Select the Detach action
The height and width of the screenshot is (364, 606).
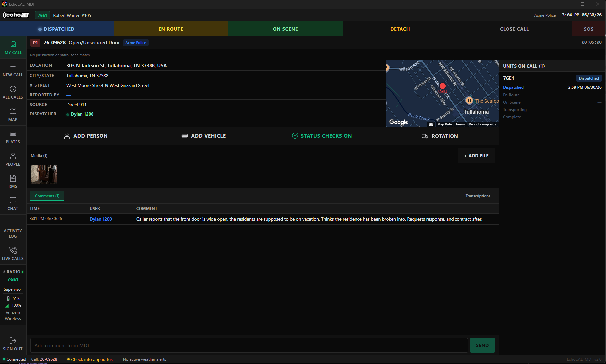pyautogui.click(x=400, y=29)
